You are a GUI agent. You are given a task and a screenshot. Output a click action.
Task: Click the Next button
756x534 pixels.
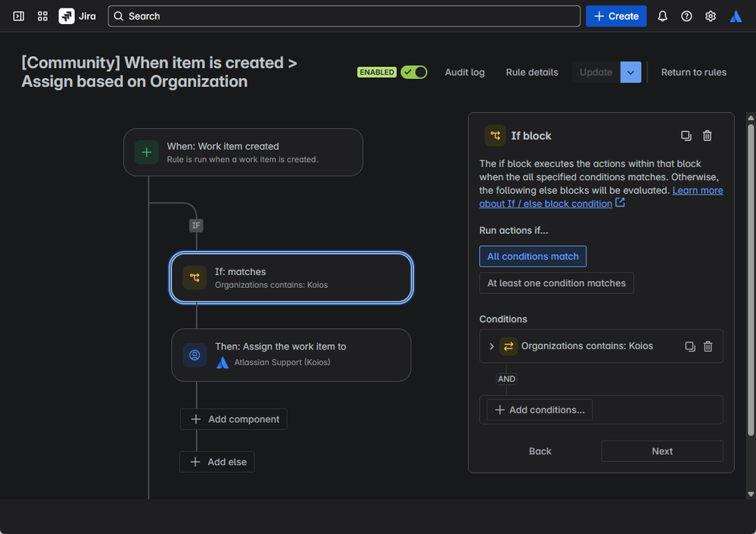[x=662, y=451]
